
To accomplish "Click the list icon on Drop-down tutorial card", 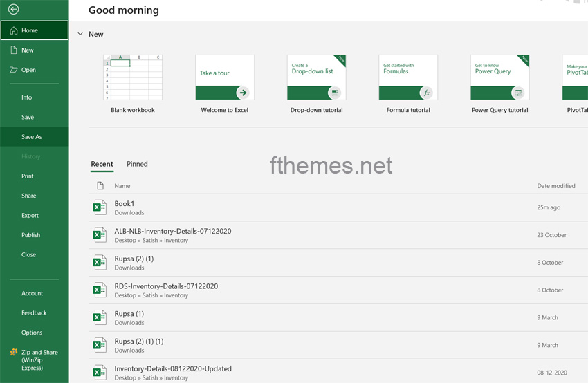I will (335, 93).
